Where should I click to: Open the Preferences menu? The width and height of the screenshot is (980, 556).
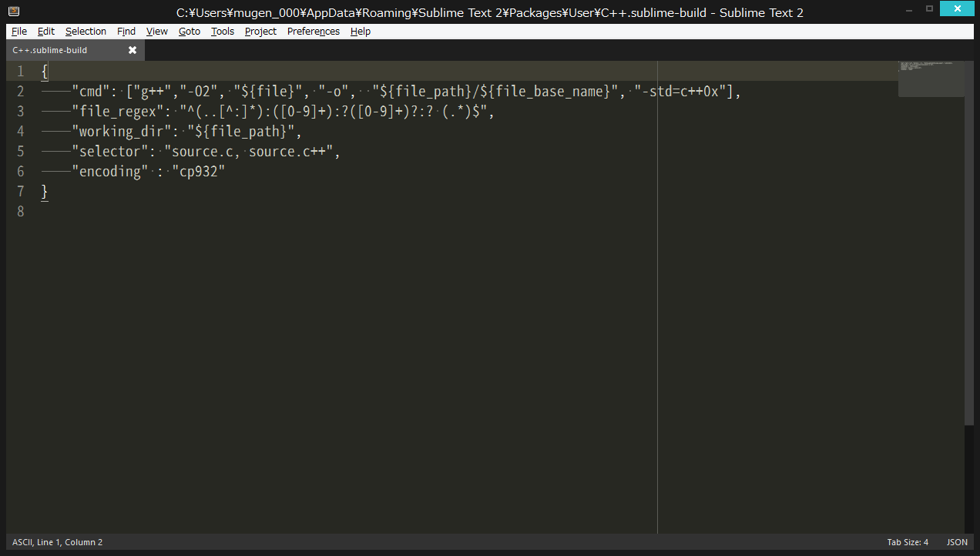(x=313, y=31)
